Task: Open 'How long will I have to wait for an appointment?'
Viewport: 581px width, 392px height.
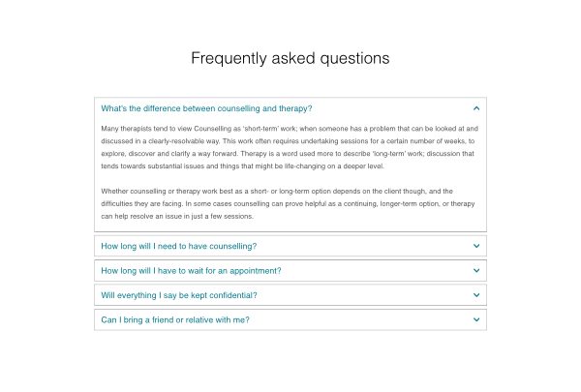Action: click(x=191, y=271)
